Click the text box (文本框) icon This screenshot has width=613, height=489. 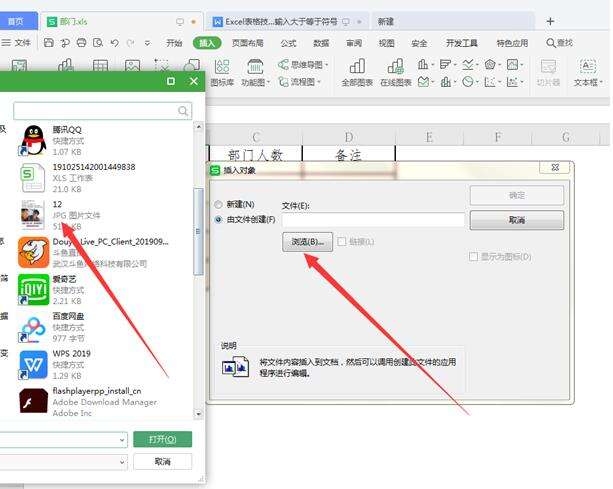coord(587,66)
